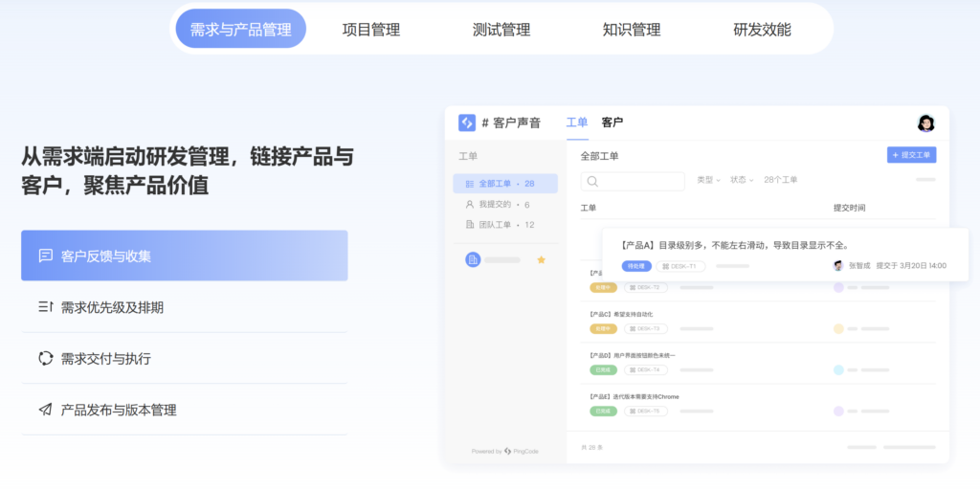Click the 共 28 条 total text

(x=591, y=448)
